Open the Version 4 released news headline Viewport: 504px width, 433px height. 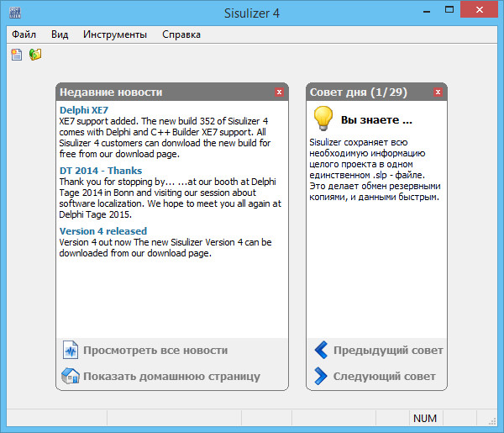click(103, 231)
